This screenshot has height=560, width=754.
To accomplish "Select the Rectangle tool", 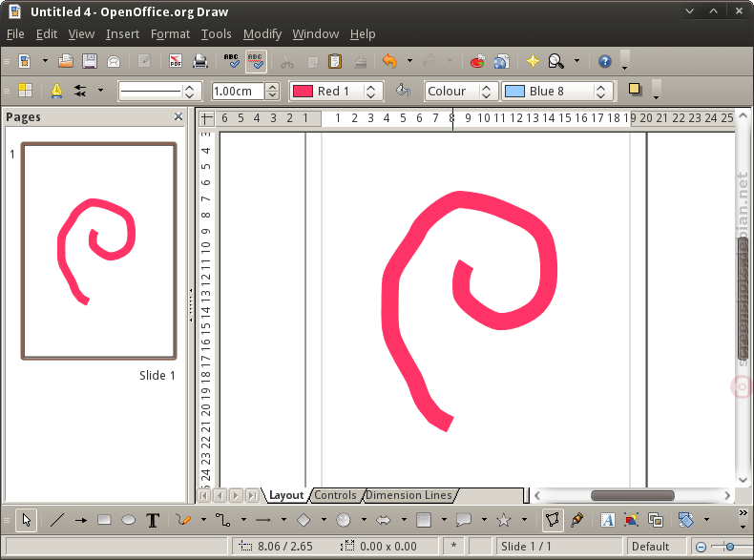I will (104, 520).
